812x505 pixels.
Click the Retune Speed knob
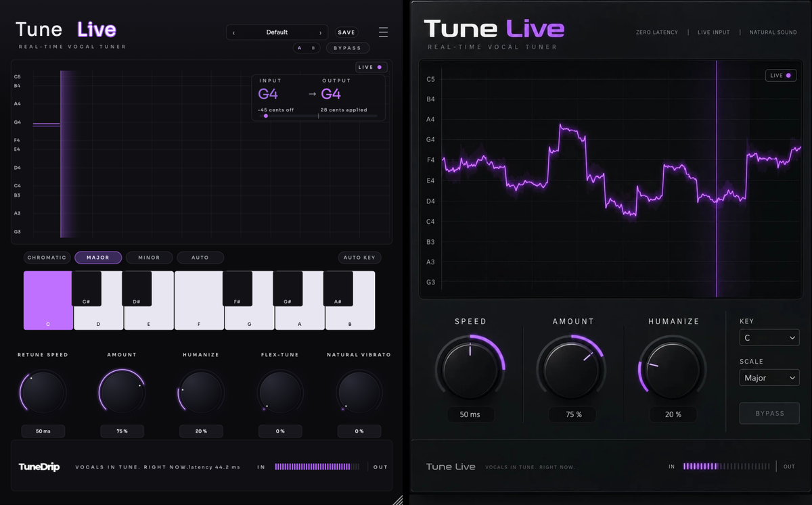pyautogui.click(x=43, y=392)
